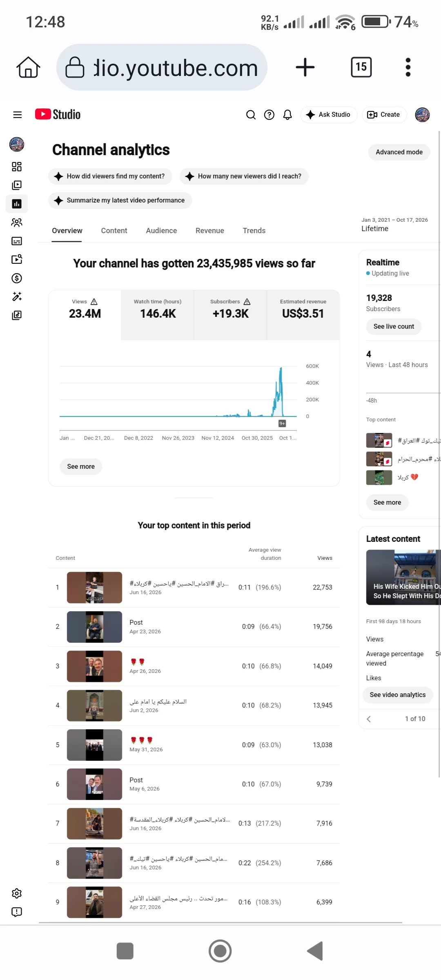The image size is (441, 980).
Task: Open the browser three-dot overflow menu
Action: click(x=408, y=67)
